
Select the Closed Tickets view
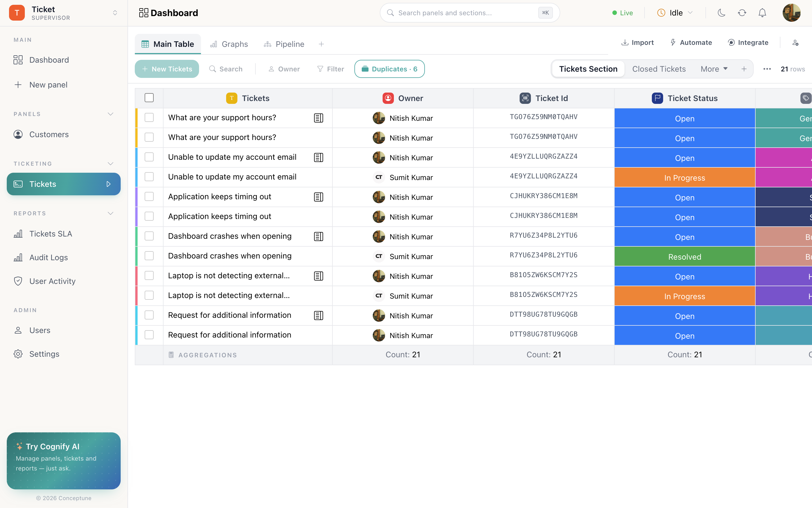point(659,69)
